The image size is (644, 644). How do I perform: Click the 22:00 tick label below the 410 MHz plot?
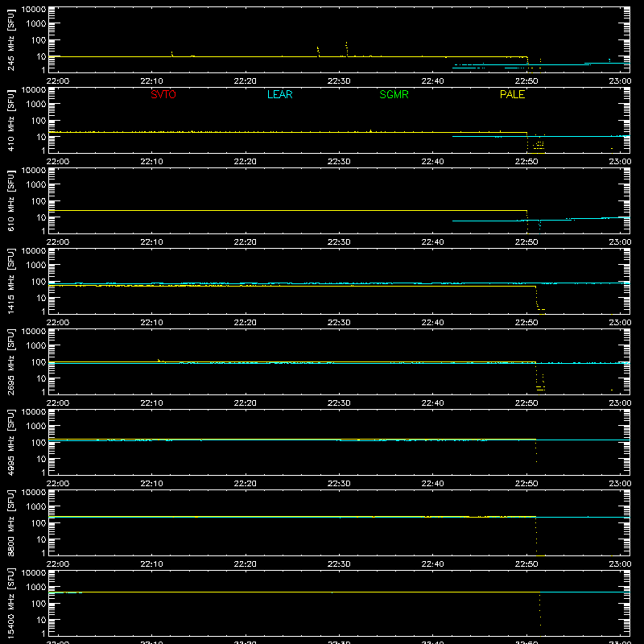(x=57, y=162)
